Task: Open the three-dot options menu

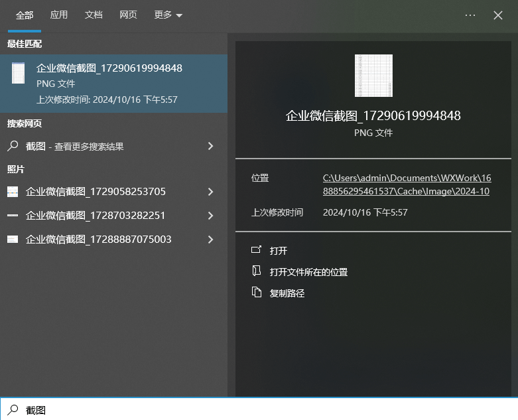Action: point(470,15)
